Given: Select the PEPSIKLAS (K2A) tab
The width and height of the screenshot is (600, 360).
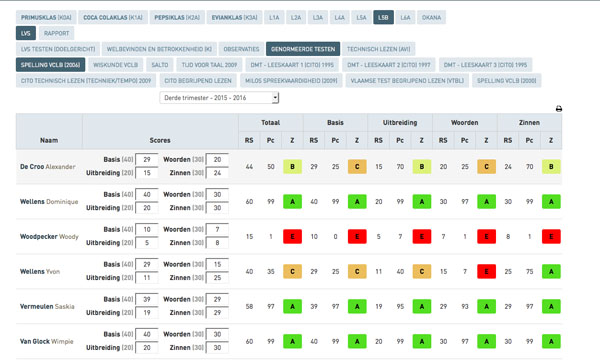Looking at the screenshot, I should tap(177, 17).
